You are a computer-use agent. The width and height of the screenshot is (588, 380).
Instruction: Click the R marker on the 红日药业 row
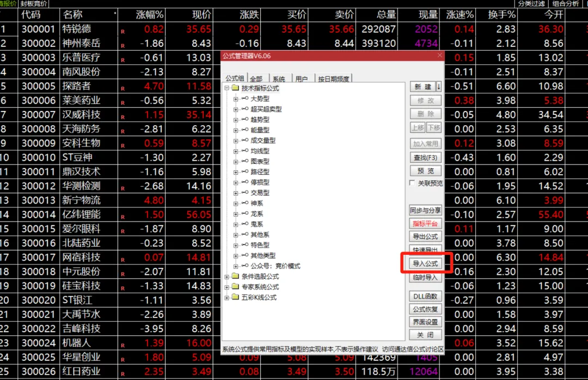[x=122, y=374]
